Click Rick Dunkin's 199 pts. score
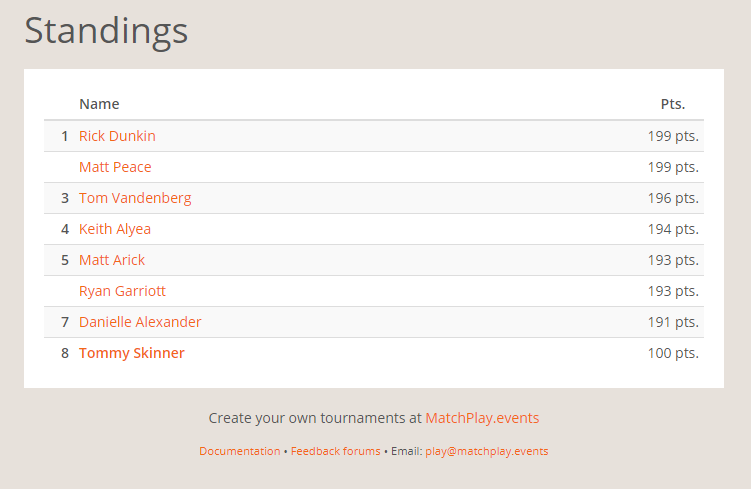Screen dimensions: 751x489 tap(673, 136)
